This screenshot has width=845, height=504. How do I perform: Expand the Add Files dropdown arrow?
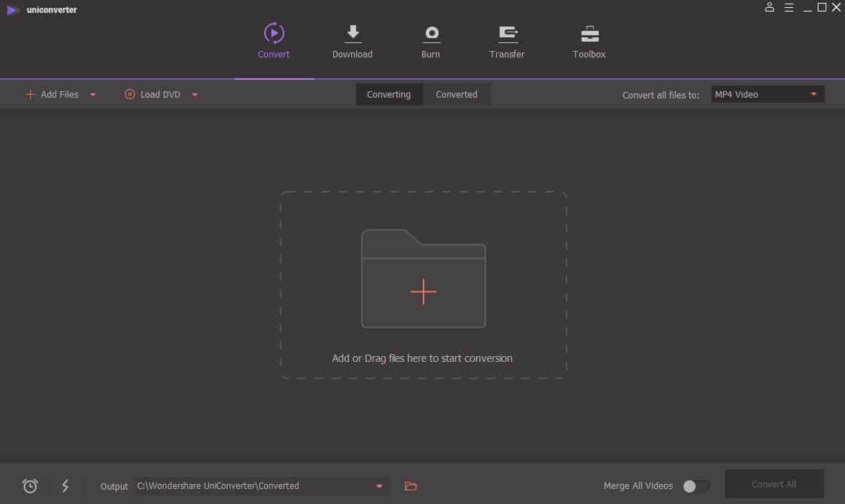[x=93, y=94]
